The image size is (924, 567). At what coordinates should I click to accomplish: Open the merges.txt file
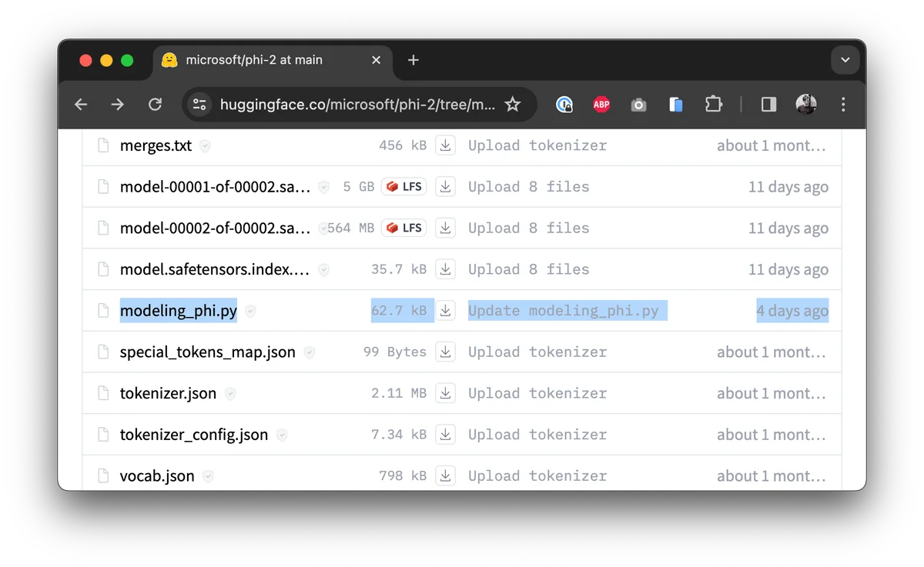(156, 145)
